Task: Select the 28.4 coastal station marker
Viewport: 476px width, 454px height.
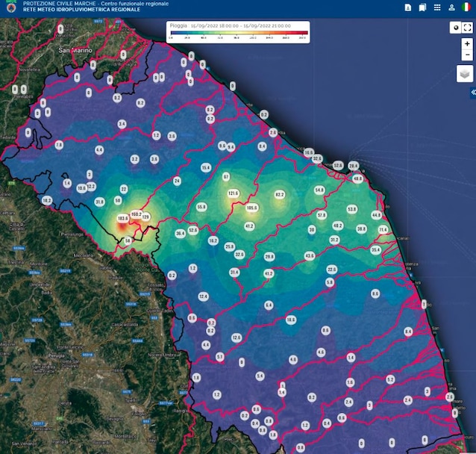Action: 353,166
